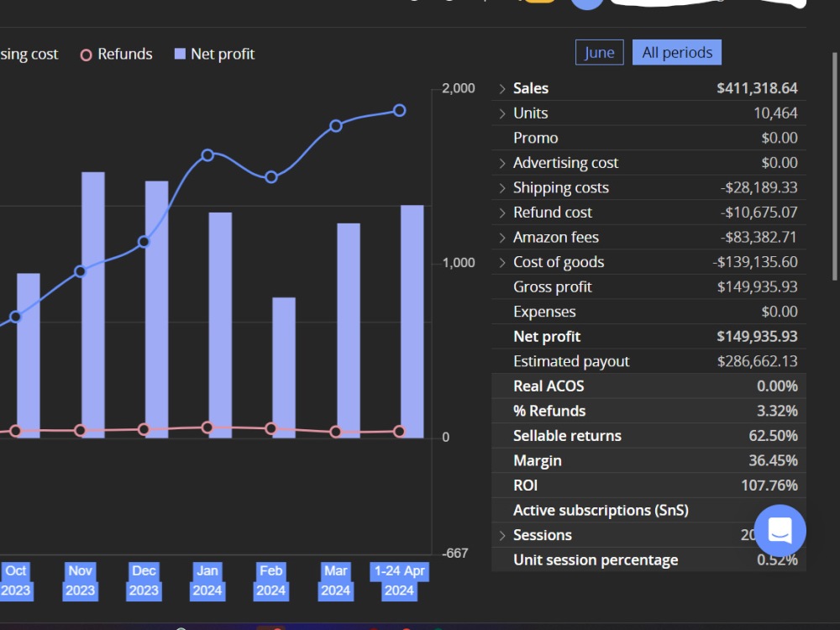
Task: Click the Gross profit label
Action: (x=553, y=287)
